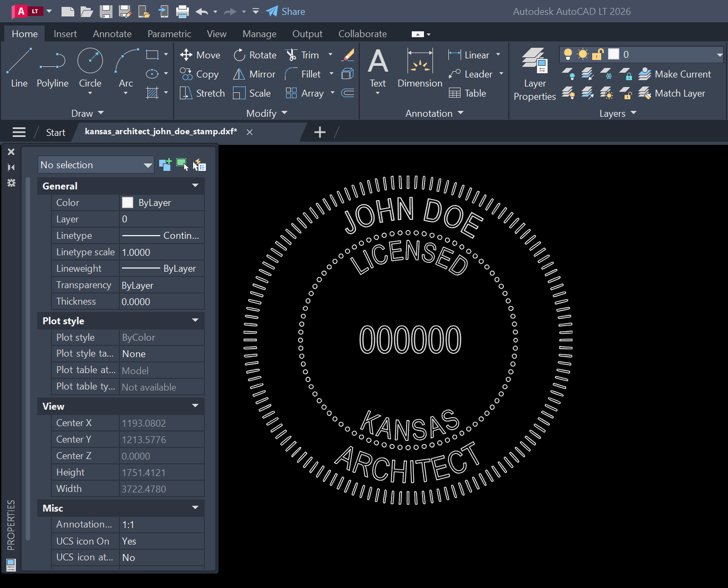The width and height of the screenshot is (728, 588).
Task: Open new drawing tab plus button
Action: pyautogui.click(x=320, y=132)
